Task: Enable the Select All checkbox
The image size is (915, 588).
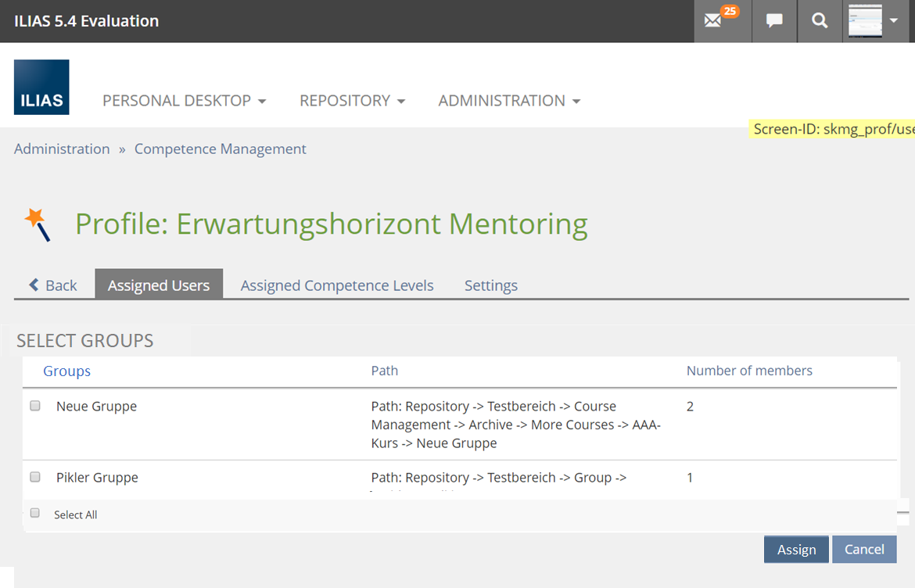Action: coord(35,513)
